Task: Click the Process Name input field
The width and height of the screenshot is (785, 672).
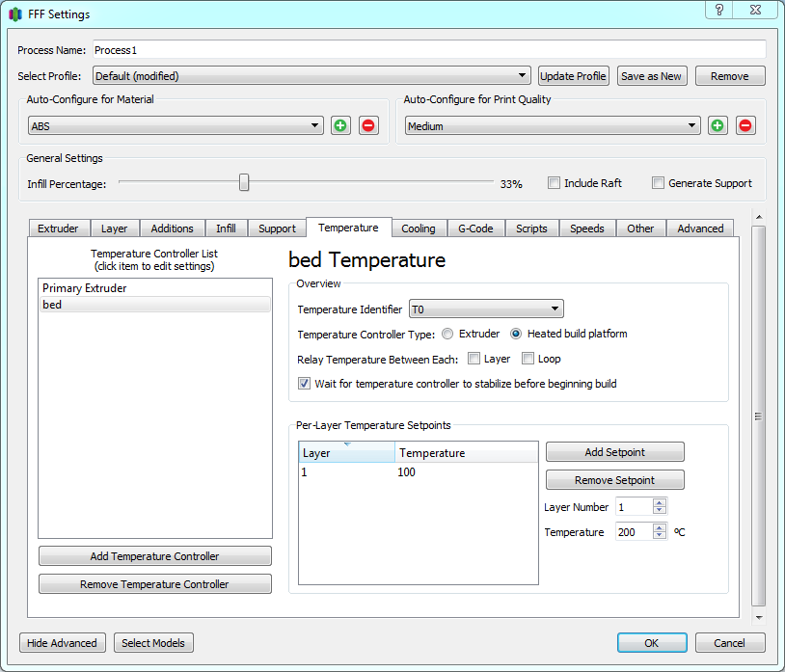Action: pos(429,50)
